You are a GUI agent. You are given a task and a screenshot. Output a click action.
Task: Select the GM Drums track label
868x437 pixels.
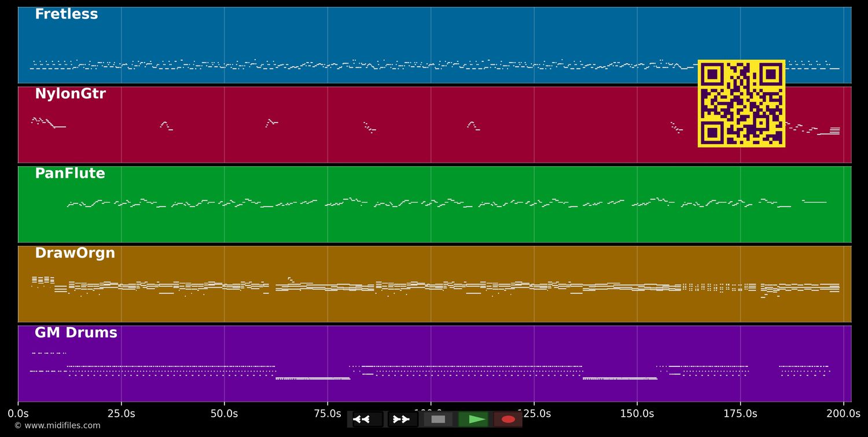click(x=76, y=333)
